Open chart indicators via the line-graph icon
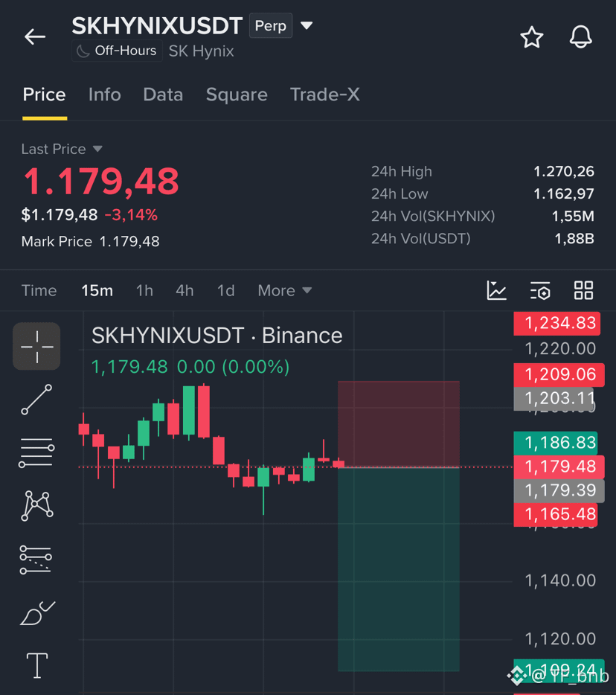 (x=496, y=290)
